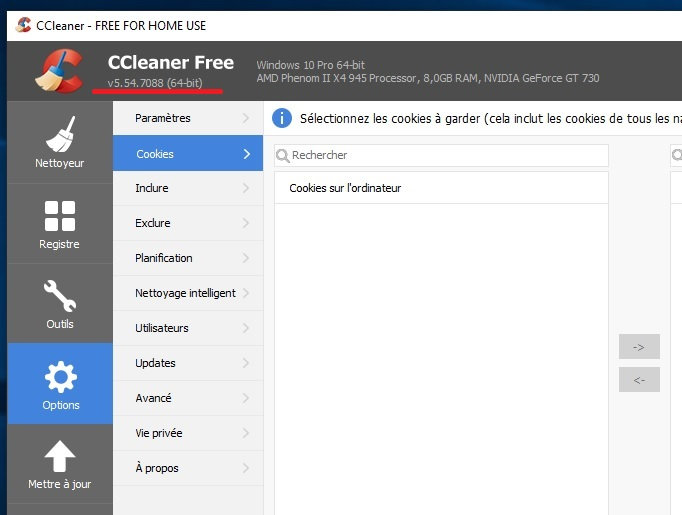The image size is (682, 515).
Task: Open the Planification options page
Action: coord(188,258)
